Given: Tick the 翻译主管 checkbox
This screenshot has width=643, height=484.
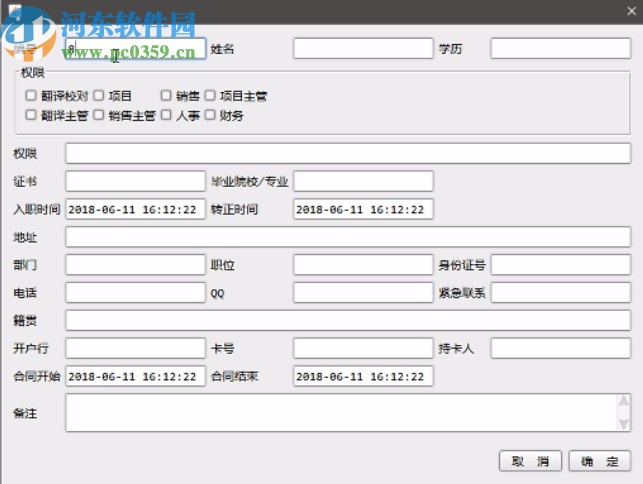Looking at the screenshot, I should coord(31,115).
